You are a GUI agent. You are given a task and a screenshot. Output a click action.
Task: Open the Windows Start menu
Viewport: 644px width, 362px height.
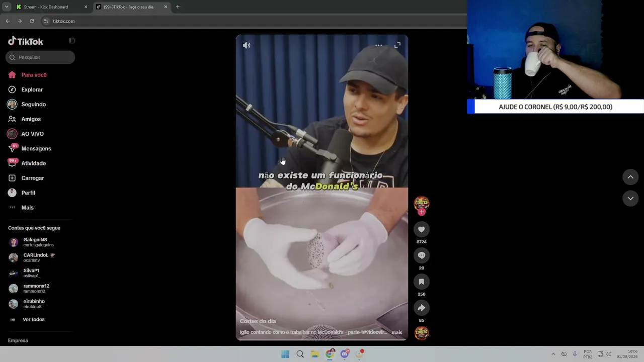click(x=285, y=354)
